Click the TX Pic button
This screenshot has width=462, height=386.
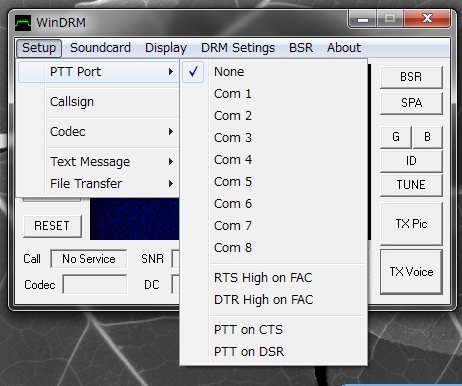click(x=411, y=224)
